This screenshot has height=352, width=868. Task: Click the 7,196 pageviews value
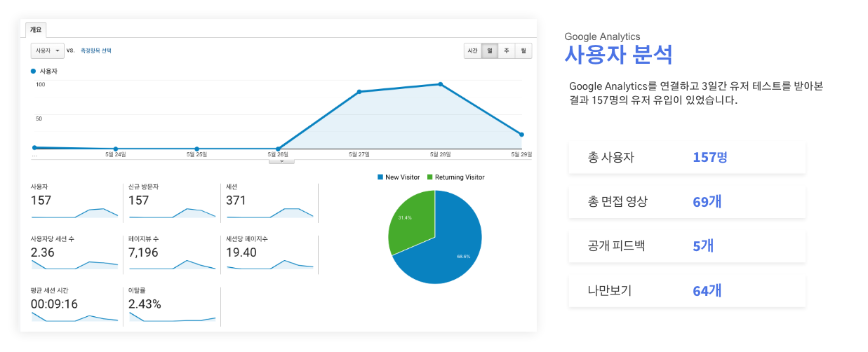143,252
